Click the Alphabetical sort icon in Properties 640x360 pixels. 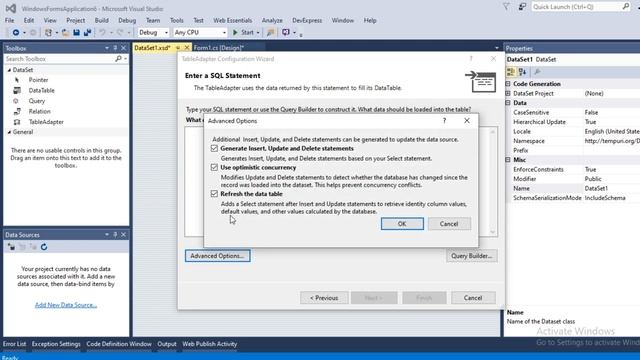tap(522, 72)
